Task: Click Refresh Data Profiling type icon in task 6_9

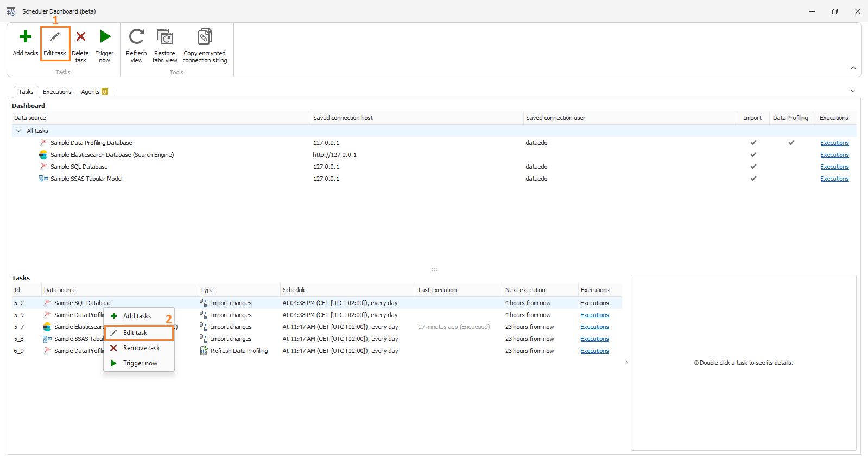Action: click(x=204, y=351)
